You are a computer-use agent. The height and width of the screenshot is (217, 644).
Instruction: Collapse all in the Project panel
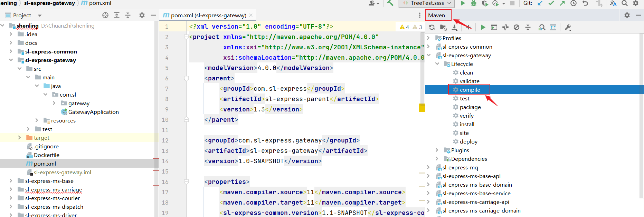(128, 15)
